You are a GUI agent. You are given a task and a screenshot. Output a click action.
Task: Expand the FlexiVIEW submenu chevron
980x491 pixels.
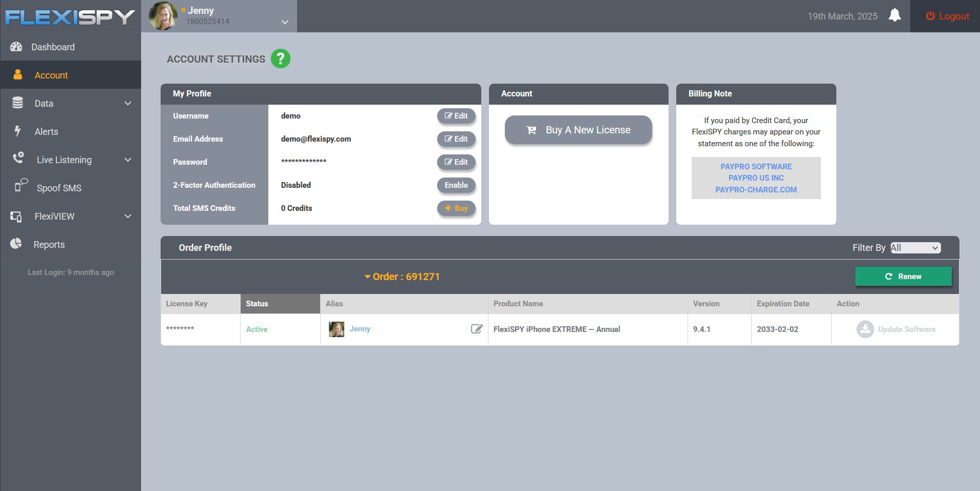tap(128, 216)
